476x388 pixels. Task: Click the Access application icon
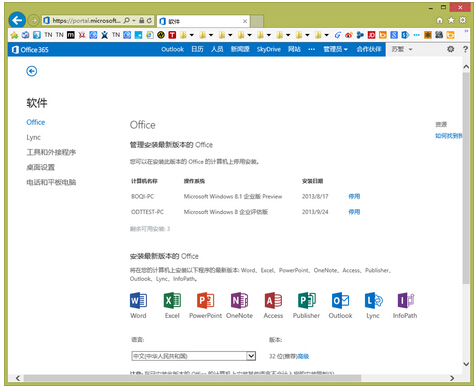tap(273, 300)
